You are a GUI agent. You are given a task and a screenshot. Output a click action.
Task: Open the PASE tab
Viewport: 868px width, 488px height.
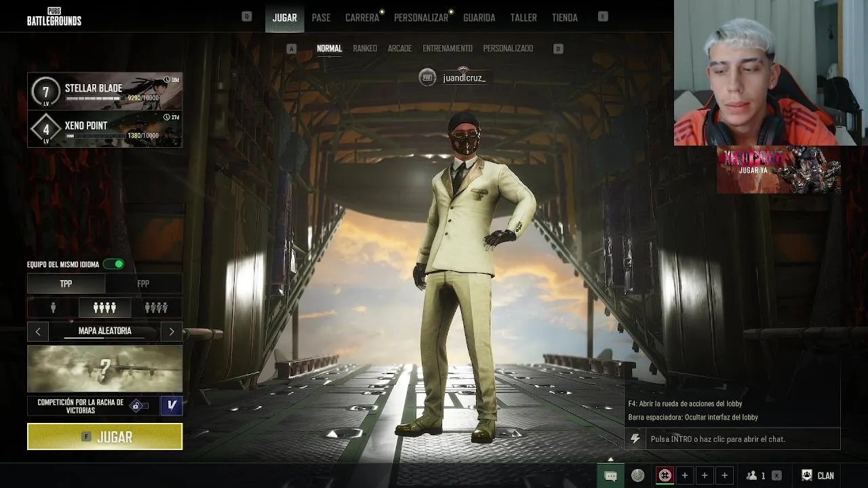(321, 18)
